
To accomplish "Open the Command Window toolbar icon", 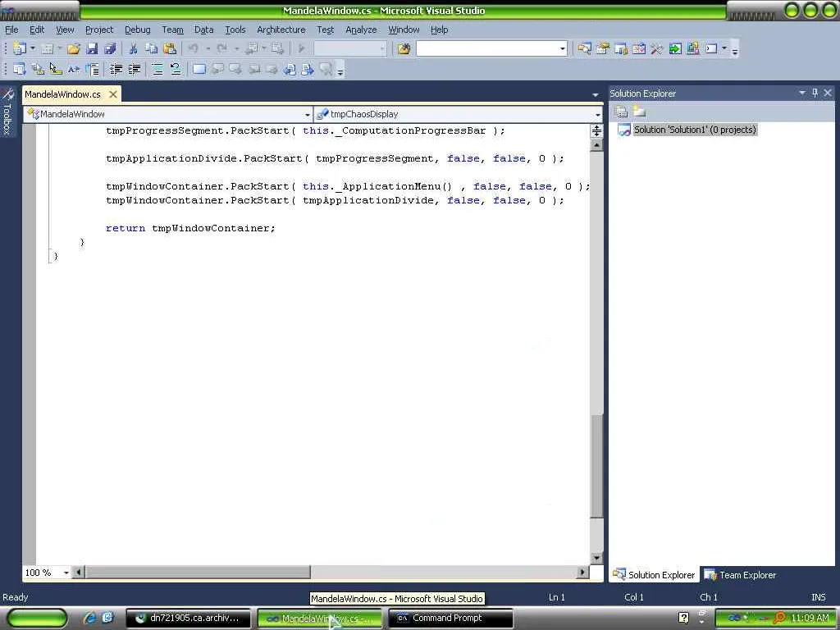I will point(711,48).
